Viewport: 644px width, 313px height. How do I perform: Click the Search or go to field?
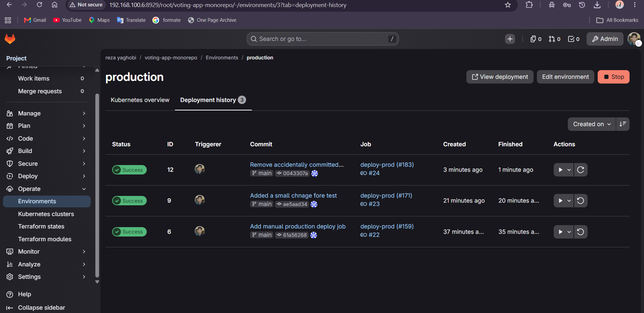(x=323, y=39)
